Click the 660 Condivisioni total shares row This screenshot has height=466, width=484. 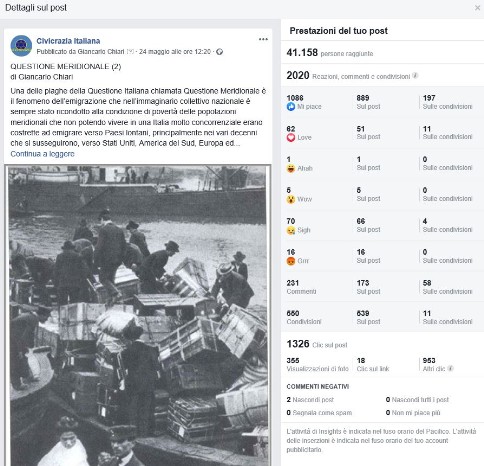(x=382, y=317)
